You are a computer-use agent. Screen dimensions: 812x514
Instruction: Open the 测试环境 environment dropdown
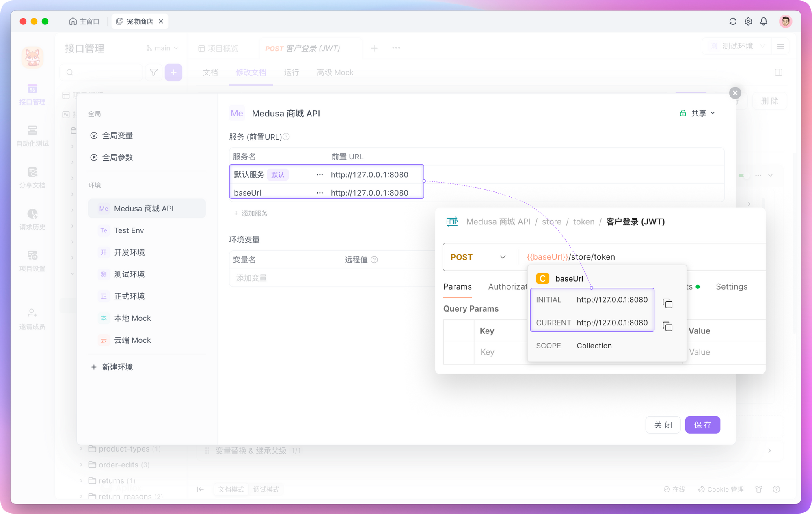coord(738,46)
